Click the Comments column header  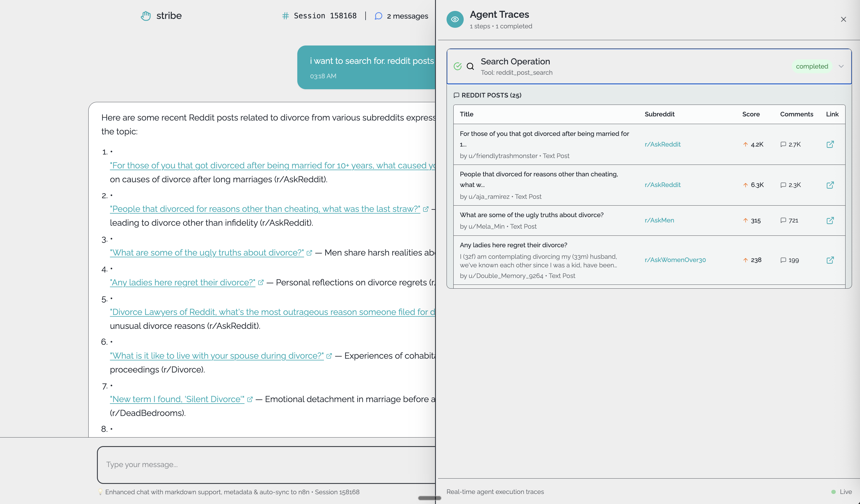(796, 114)
